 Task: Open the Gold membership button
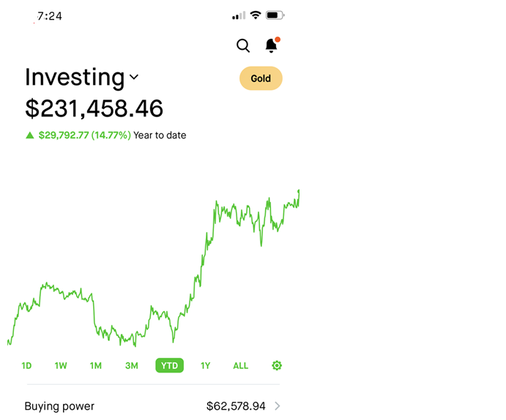pos(261,78)
